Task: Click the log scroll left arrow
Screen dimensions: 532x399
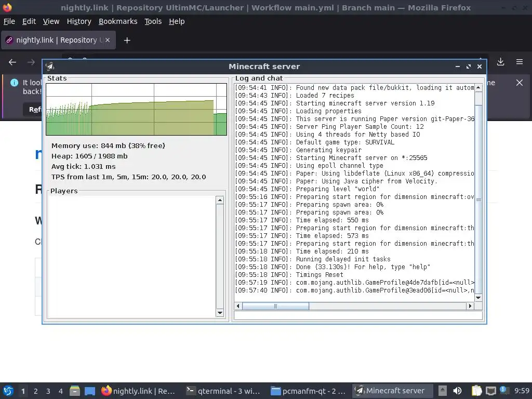Action: click(x=238, y=306)
